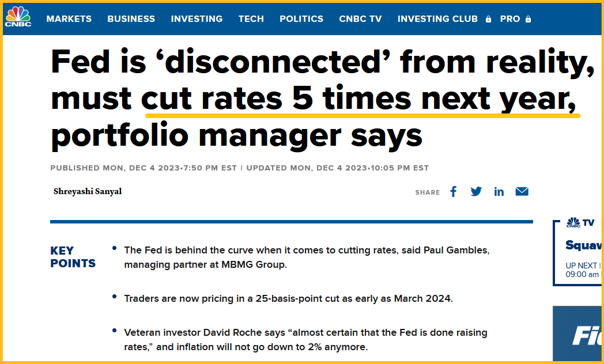Screen dimensions: 604x364
Task: Open the PRO subscription link
Action: click(x=510, y=18)
